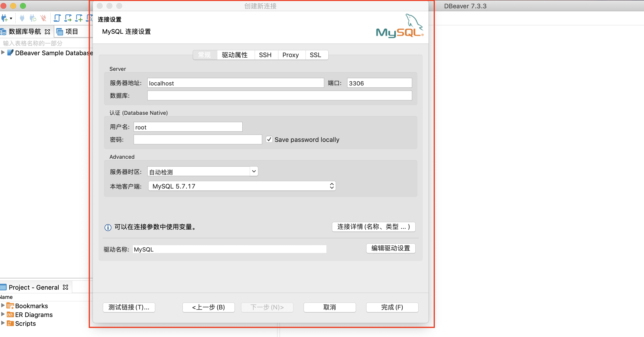Minimize the main DBeaver window
The image size is (644, 337).
coord(13,6)
